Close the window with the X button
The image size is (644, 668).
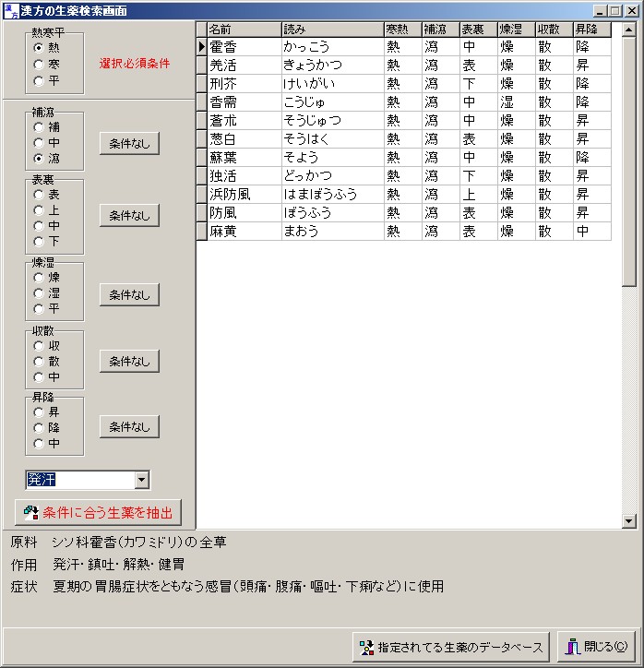tap(632, 11)
